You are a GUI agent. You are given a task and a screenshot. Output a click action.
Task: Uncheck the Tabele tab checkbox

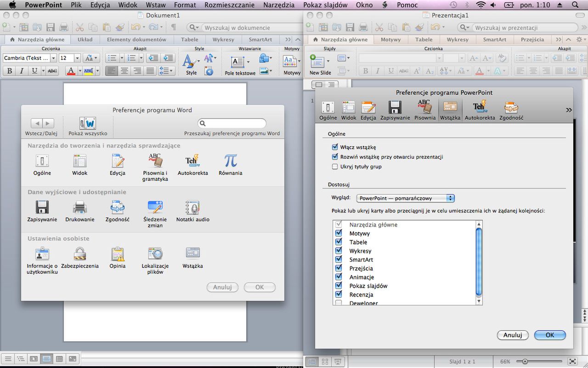pos(339,242)
